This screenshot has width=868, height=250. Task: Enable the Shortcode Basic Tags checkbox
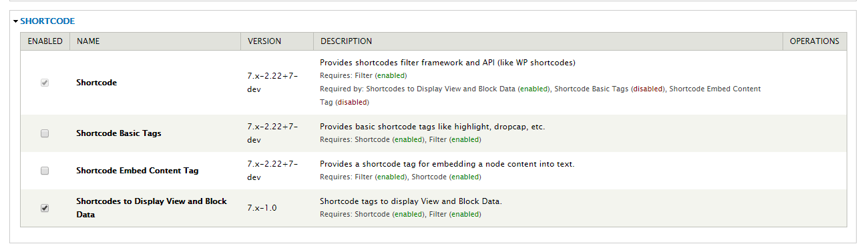pos(45,133)
